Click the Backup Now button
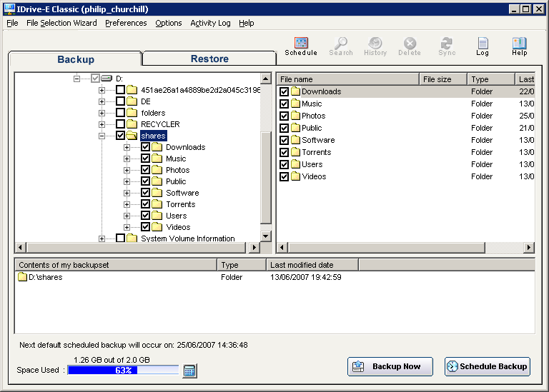Viewport: 549px width, 392px height. pyautogui.click(x=390, y=366)
